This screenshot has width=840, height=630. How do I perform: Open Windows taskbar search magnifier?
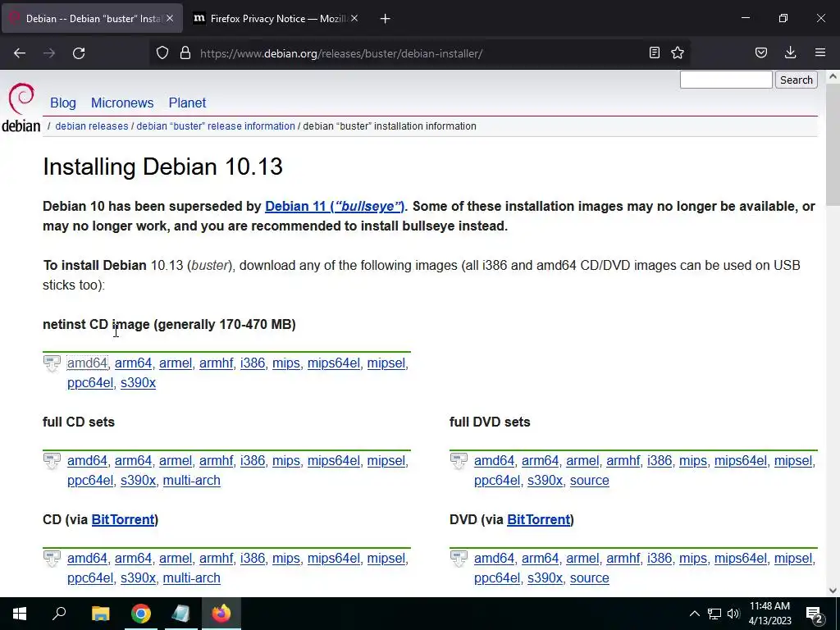(x=59, y=613)
